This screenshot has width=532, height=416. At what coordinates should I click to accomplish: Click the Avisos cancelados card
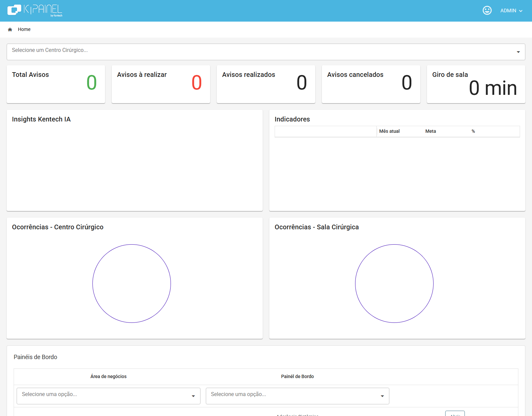[x=371, y=84]
